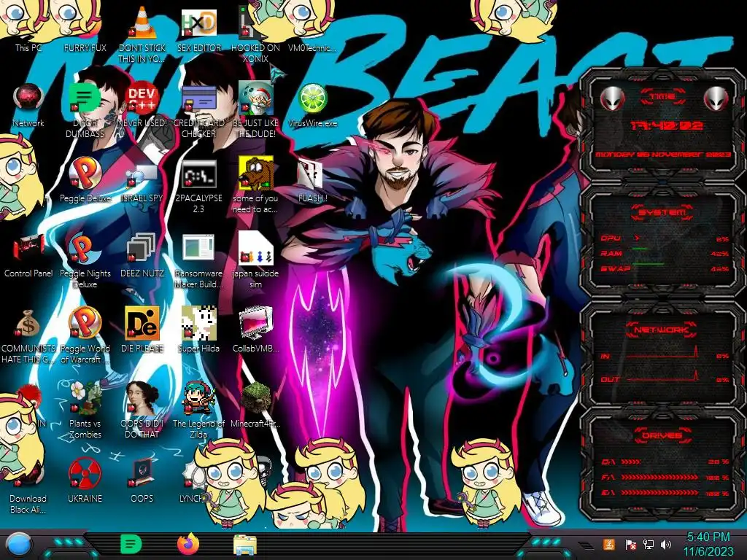Click the left alien head widget icon
747x560 pixels.
click(612, 99)
